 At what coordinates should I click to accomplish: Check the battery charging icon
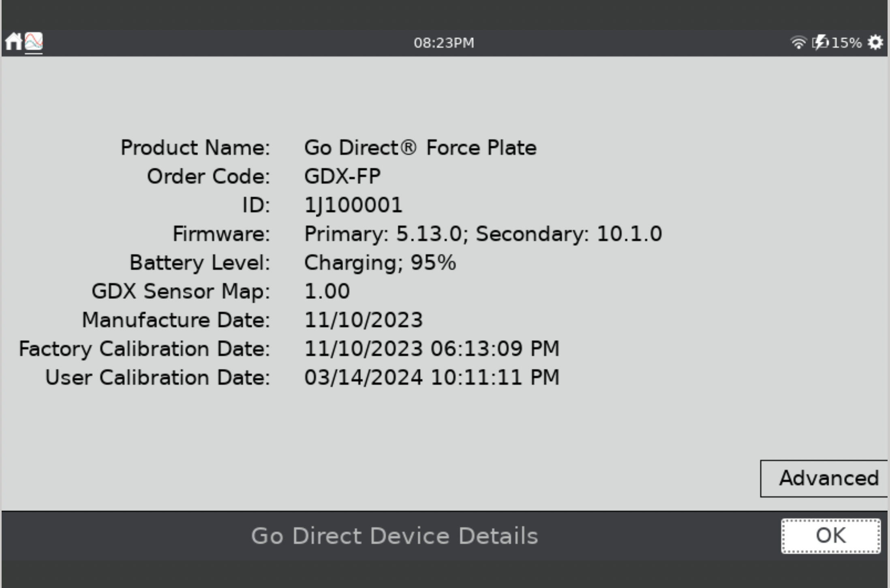pyautogui.click(x=820, y=43)
